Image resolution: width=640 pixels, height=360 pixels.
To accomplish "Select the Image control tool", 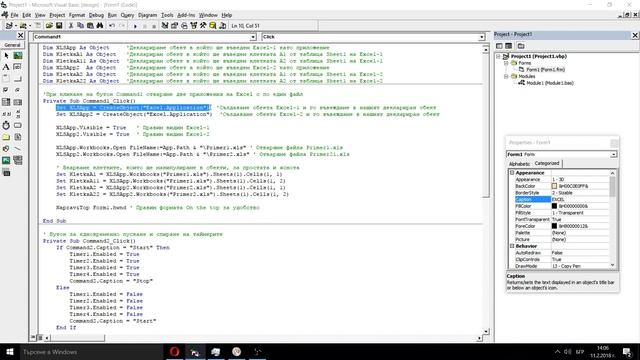I will pyautogui.click(x=6, y=160).
